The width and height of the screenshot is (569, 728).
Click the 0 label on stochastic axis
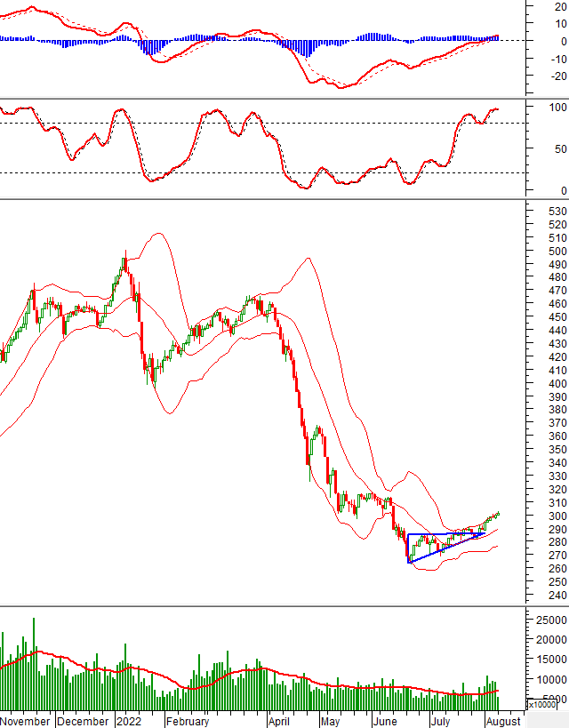pyautogui.click(x=564, y=191)
